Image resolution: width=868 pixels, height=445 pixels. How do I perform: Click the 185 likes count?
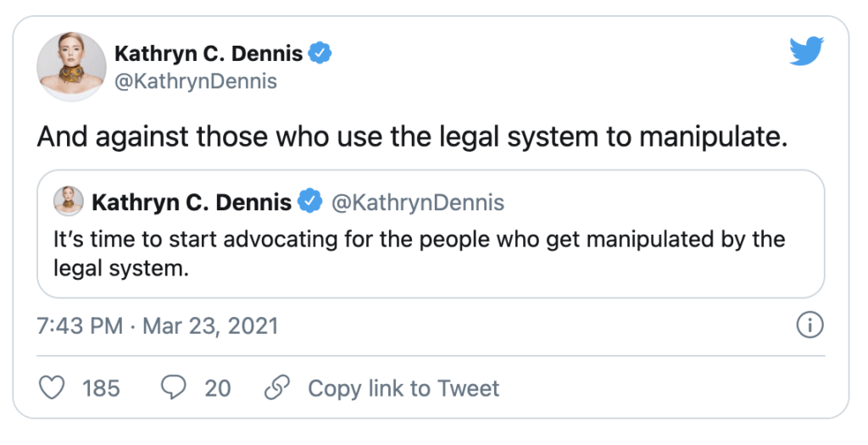[x=102, y=388]
